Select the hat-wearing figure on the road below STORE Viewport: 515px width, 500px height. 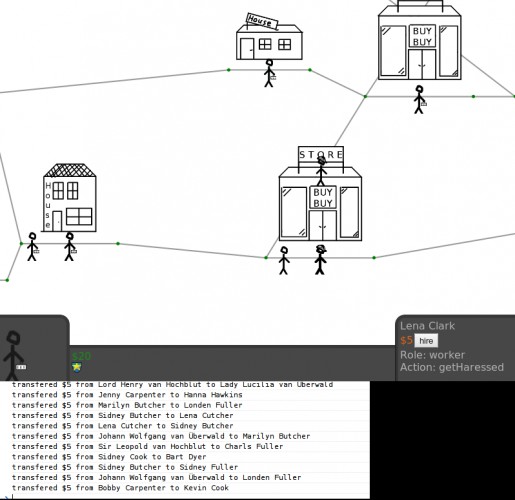pos(320,260)
